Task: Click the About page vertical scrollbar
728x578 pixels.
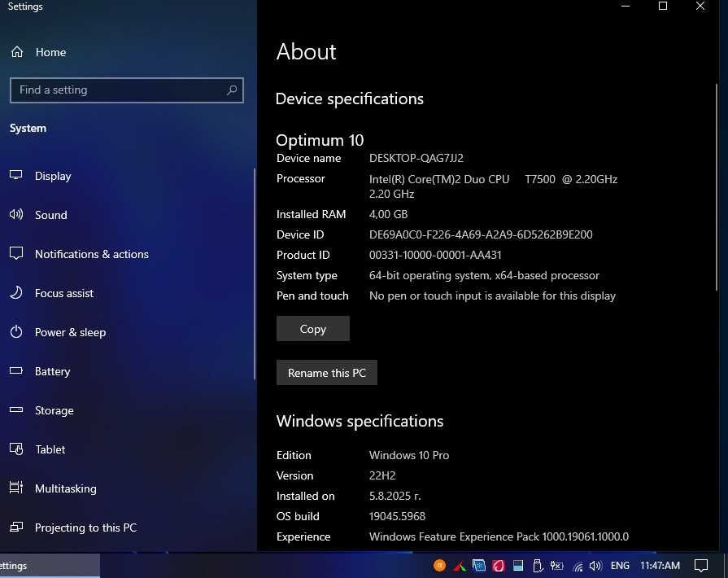Action: pos(717,187)
